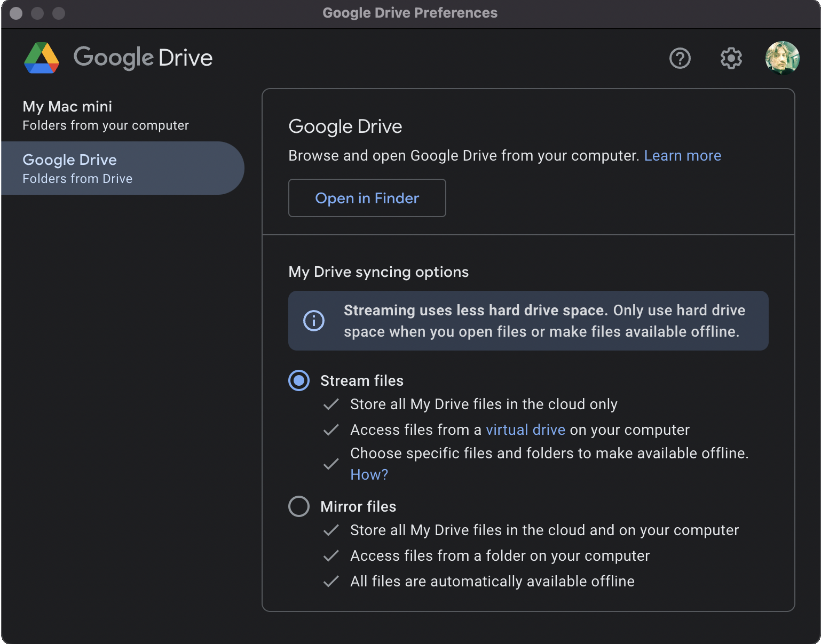The width and height of the screenshot is (821, 644).
Task: Click 'Store all My Drive files in the cloud and on your computer'
Action: click(544, 530)
